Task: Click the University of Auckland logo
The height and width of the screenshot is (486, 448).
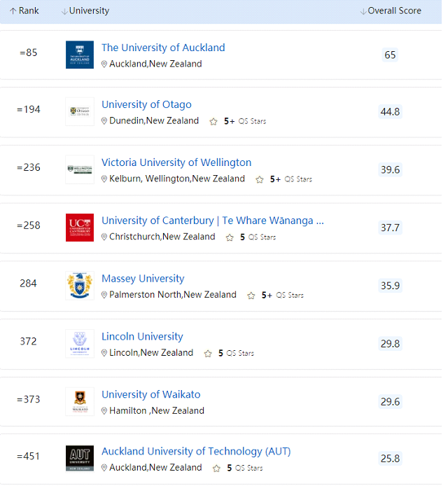Action: point(80,55)
